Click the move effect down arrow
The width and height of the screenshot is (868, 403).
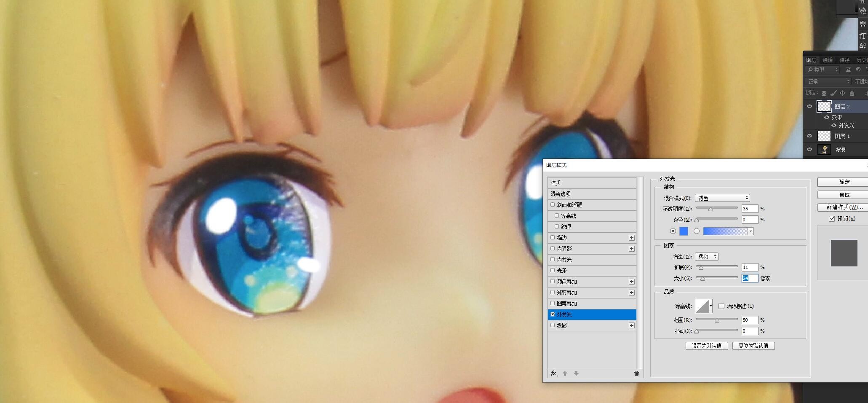coord(576,373)
